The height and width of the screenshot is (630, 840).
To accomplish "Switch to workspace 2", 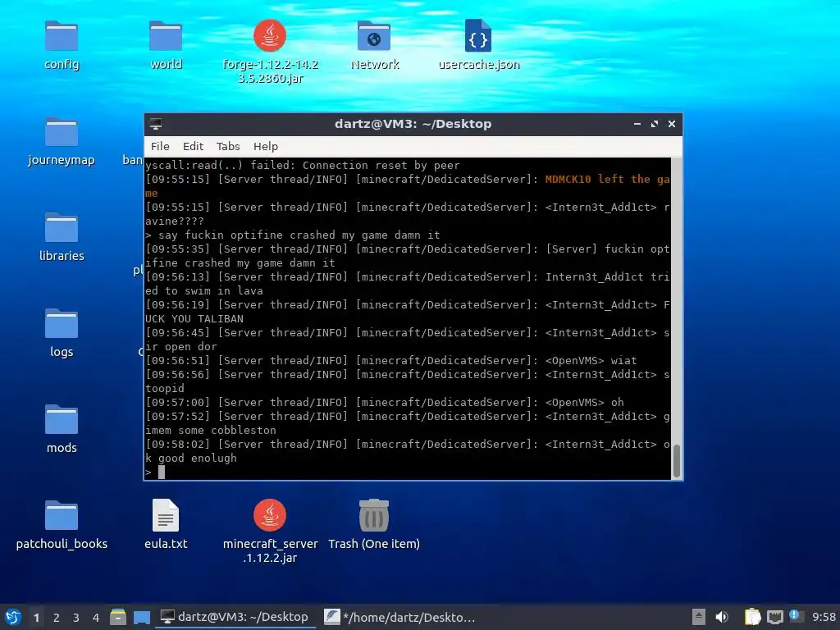I will [57, 618].
